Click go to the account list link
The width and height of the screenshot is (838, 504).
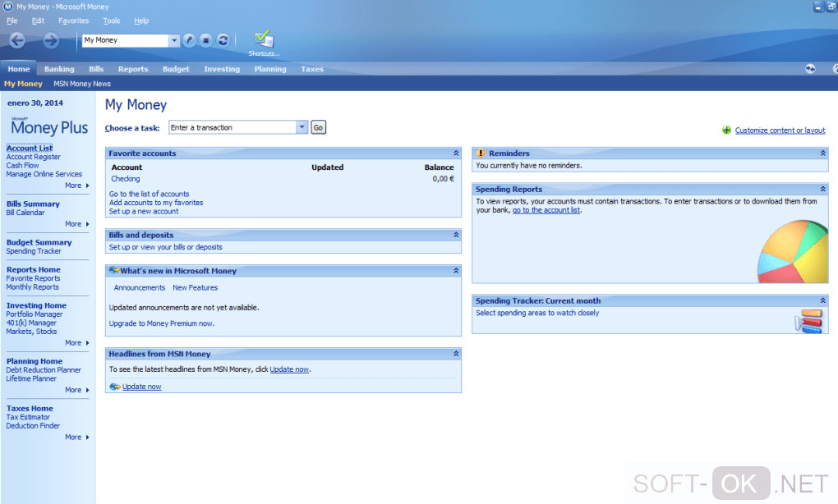coord(546,210)
